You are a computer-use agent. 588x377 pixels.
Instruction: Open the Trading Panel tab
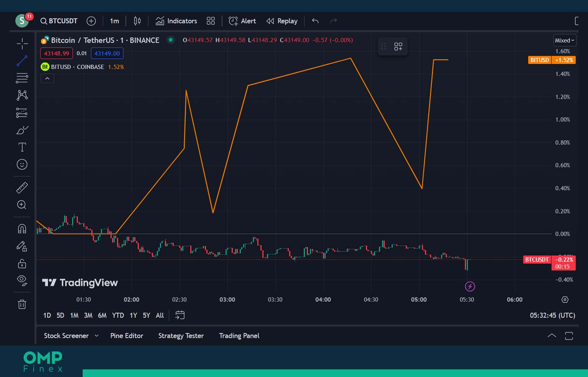coord(239,336)
